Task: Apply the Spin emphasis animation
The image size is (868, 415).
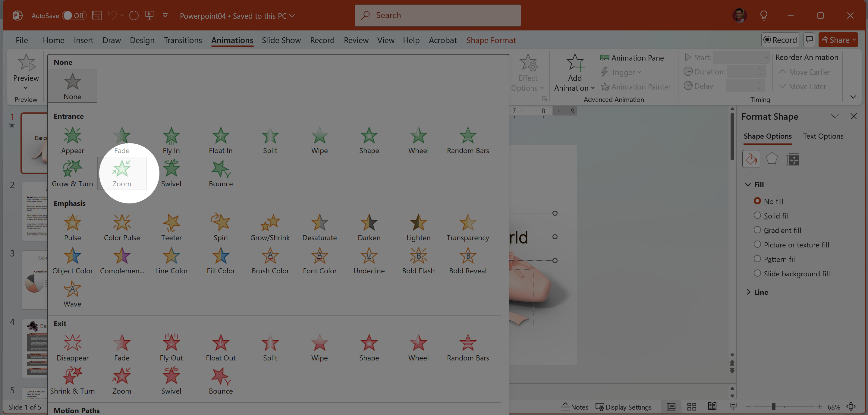Action: [x=220, y=227]
